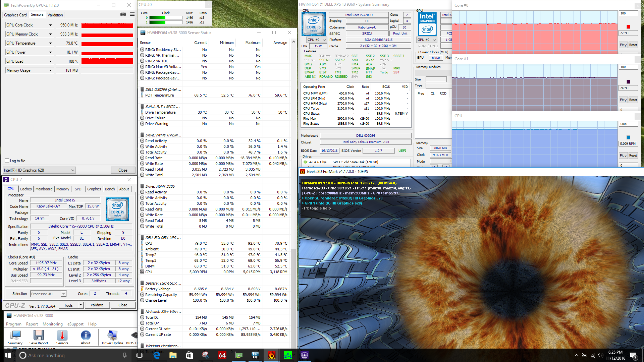644x362 pixels.
Task: Open the GPU-Z hamburger menu icon
Action: coord(132,14)
